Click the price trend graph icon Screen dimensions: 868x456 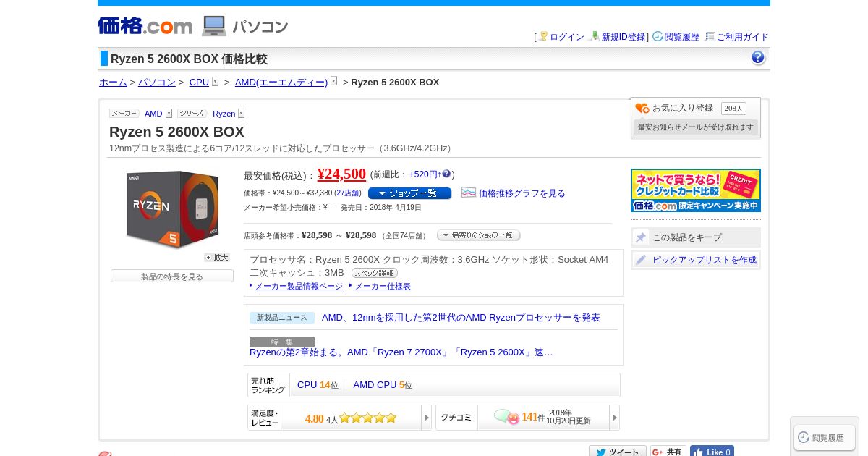469,193
